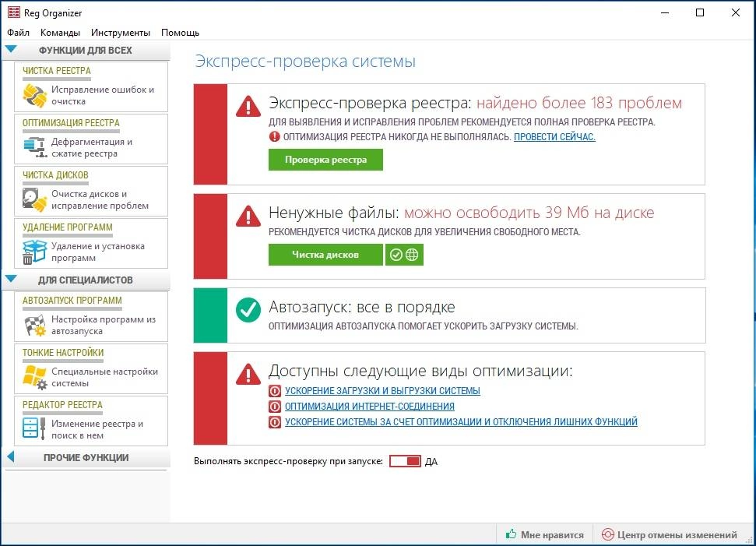
Task: Open the Команды menu
Action: (60, 32)
